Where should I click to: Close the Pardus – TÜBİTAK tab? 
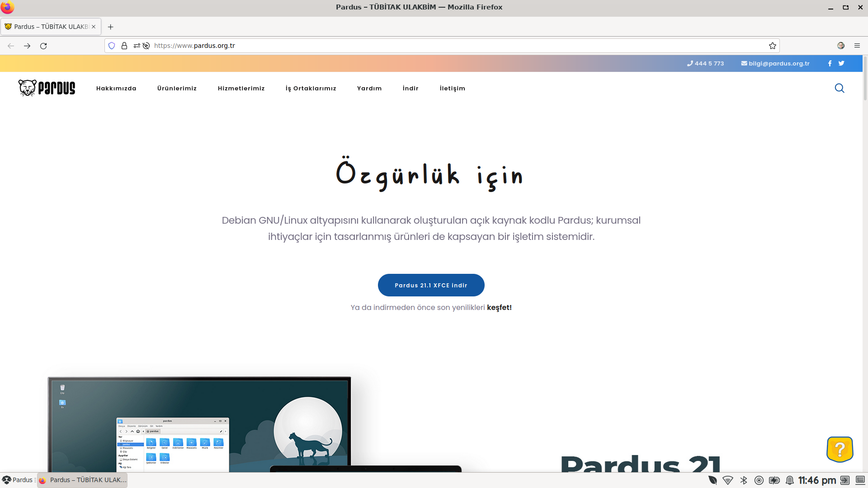94,27
